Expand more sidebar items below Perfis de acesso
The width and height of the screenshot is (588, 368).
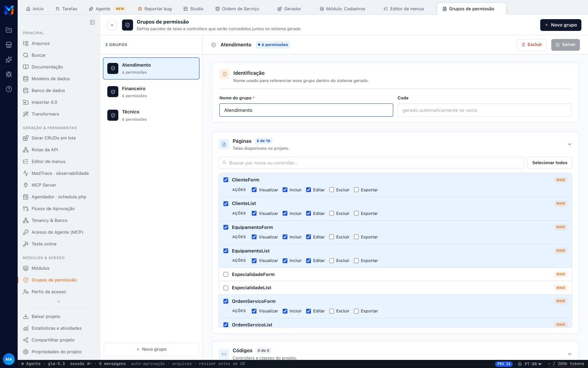pyautogui.click(x=59, y=302)
